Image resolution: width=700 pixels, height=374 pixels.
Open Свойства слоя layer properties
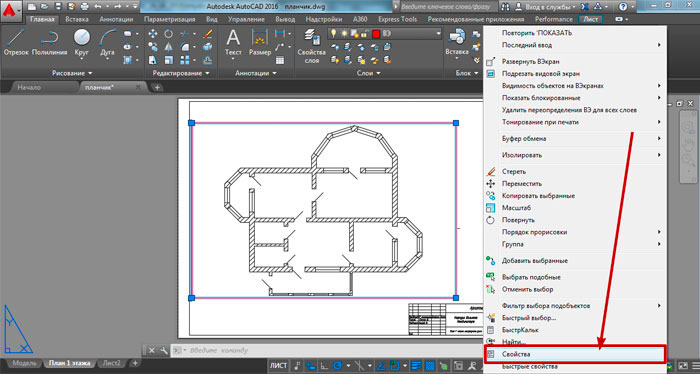pos(312,46)
